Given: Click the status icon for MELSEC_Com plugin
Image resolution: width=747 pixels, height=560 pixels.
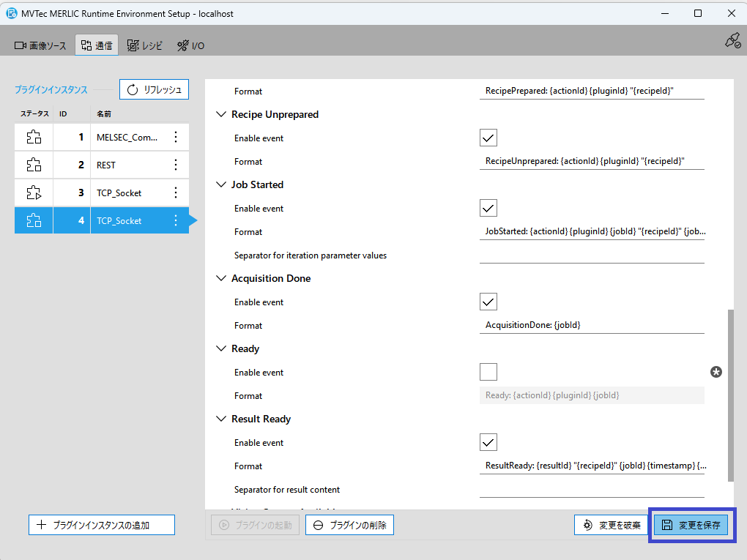Looking at the screenshot, I should click(34, 137).
